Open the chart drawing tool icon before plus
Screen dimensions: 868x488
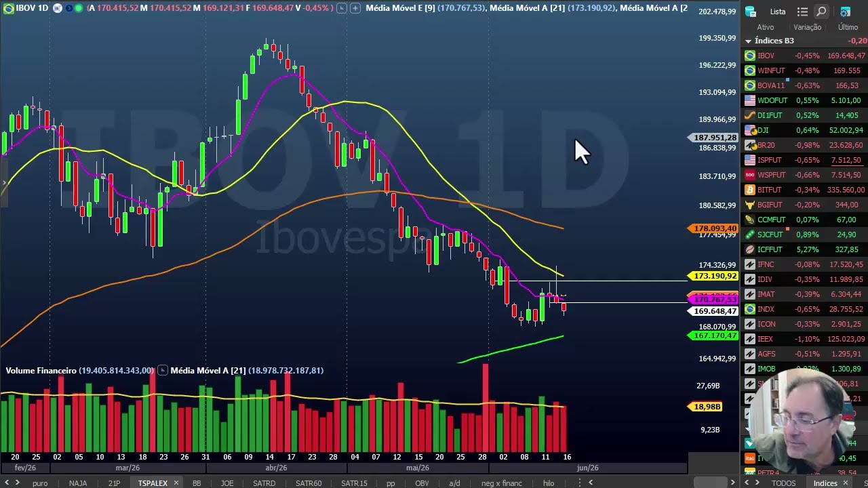[x=341, y=8]
